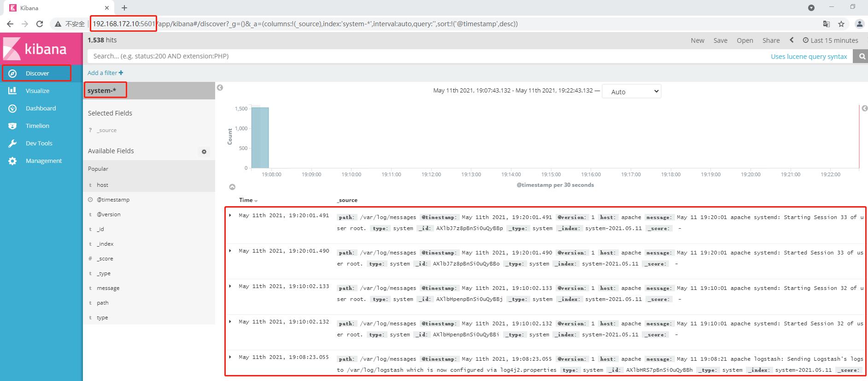Expand the log row at 19:08:23.055
868x381 pixels.
click(x=230, y=357)
